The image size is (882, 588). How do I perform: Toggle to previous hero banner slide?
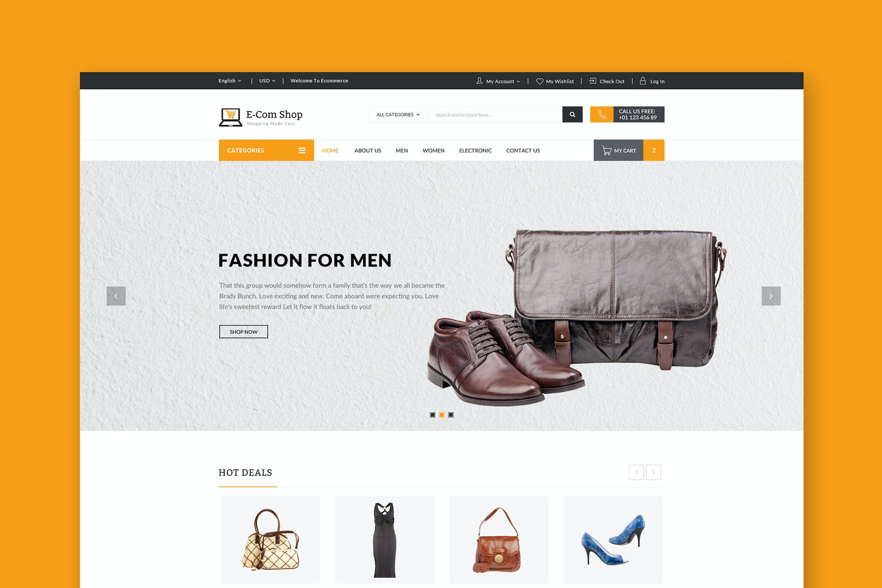pyautogui.click(x=116, y=296)
